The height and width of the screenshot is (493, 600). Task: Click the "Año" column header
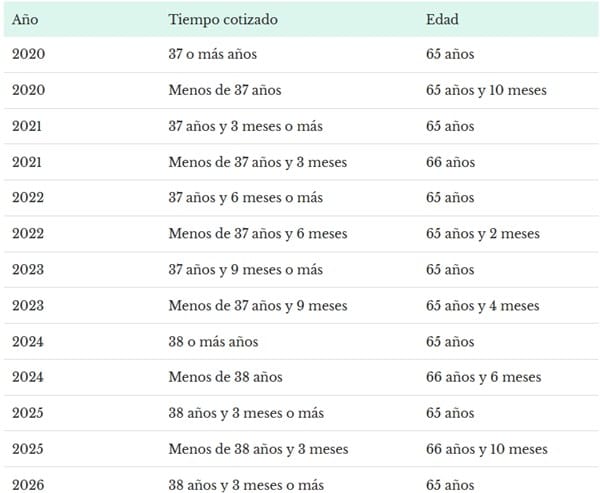coord(25,19)
